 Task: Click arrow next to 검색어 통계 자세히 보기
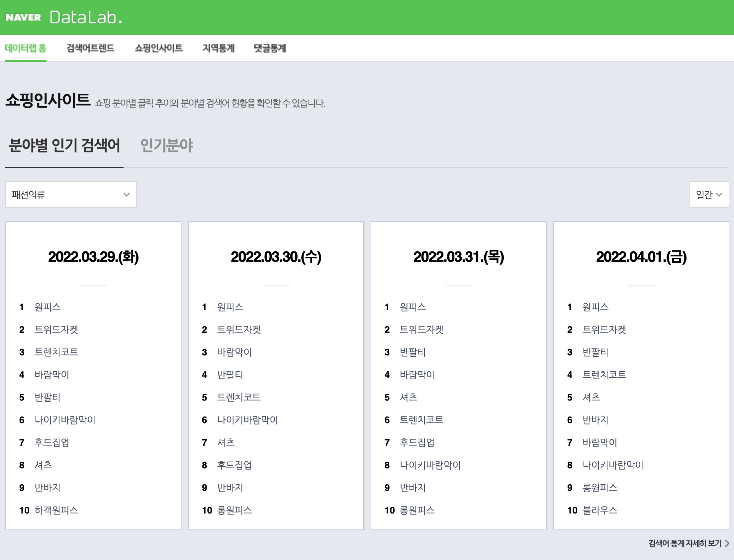727,544
